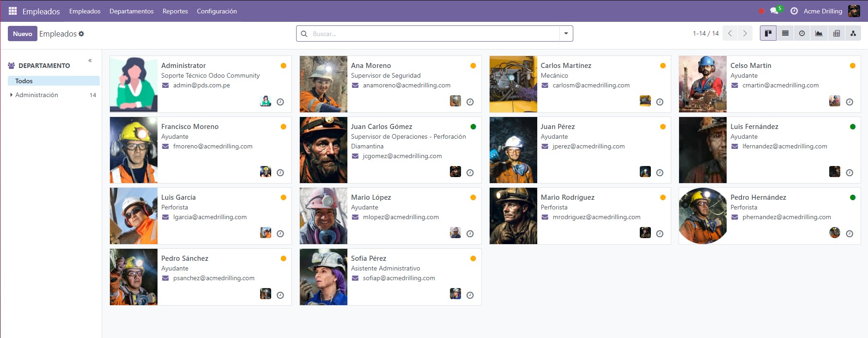Click Asistente Administrativo job title
Viewport: 868px width, 338px height.
386,268
